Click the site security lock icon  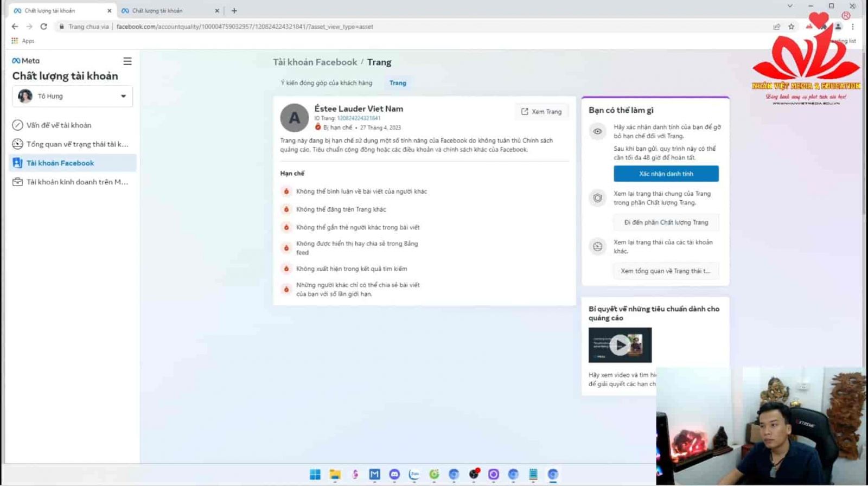62,27
